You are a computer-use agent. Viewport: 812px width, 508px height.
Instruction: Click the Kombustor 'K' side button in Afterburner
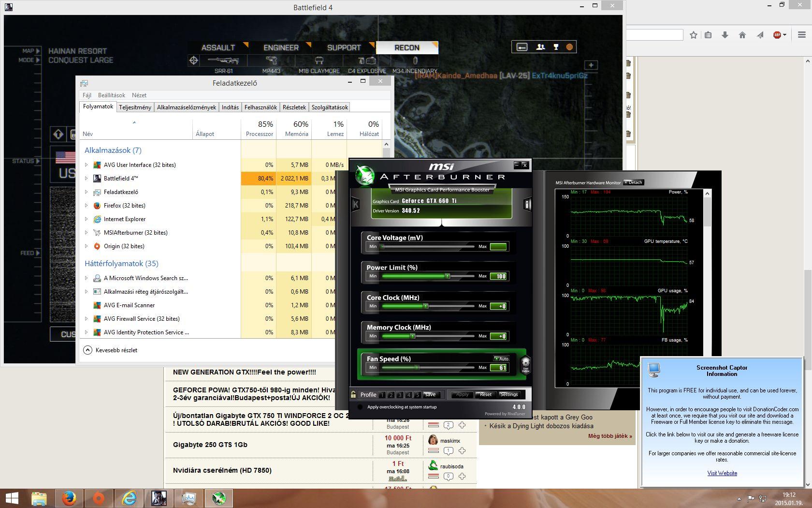(x=355, y=204)
